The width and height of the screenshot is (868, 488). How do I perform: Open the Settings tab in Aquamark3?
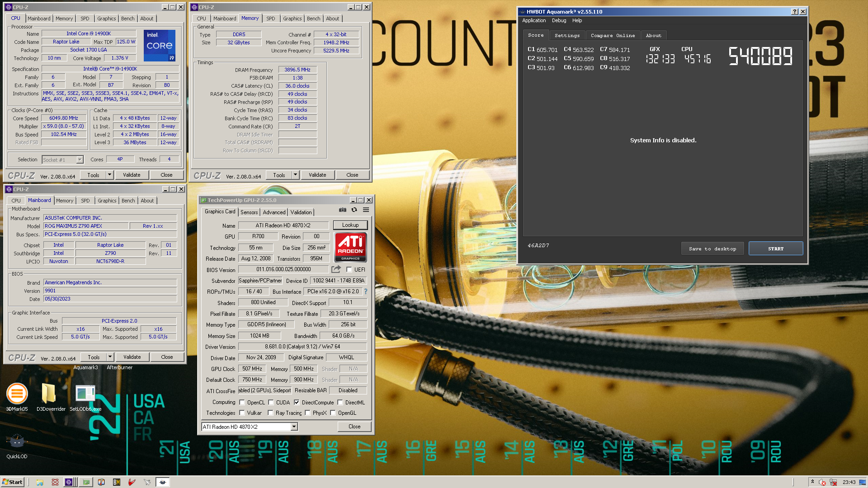click(567, 35)
